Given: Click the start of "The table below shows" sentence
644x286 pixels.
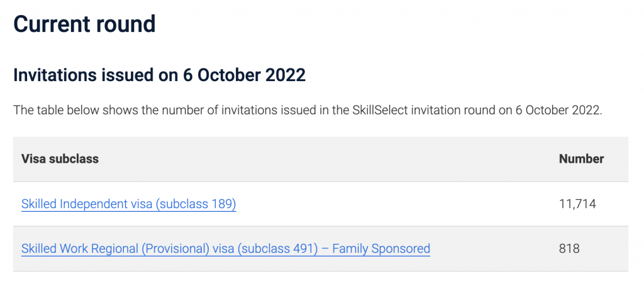Looking at the screenshot, I should [23, 111].
